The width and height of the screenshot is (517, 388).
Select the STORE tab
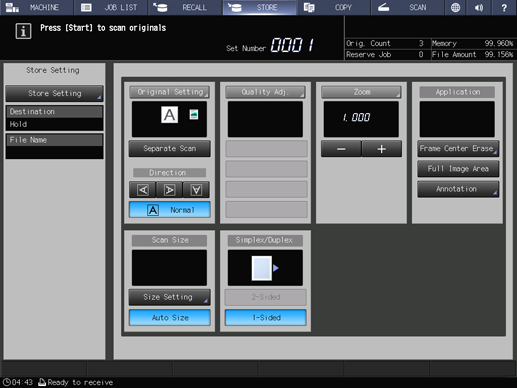click(x=259, y=7)
